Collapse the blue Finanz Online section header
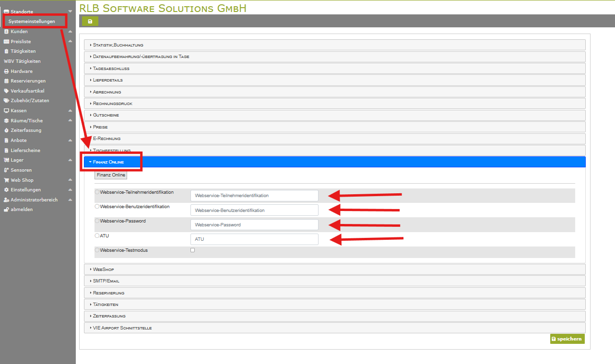This screenshot has width=615, height=364. click(x=335, y=162)
